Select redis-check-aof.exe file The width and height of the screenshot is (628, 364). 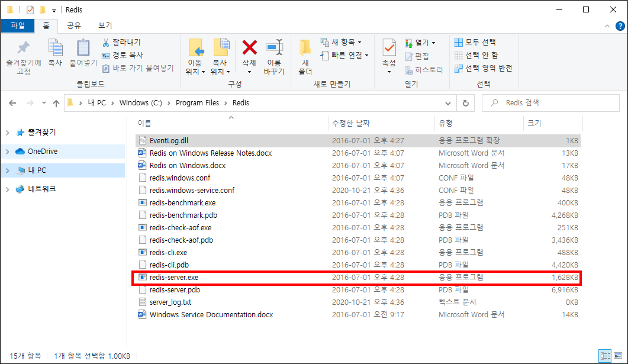click(x=358, y=227)
